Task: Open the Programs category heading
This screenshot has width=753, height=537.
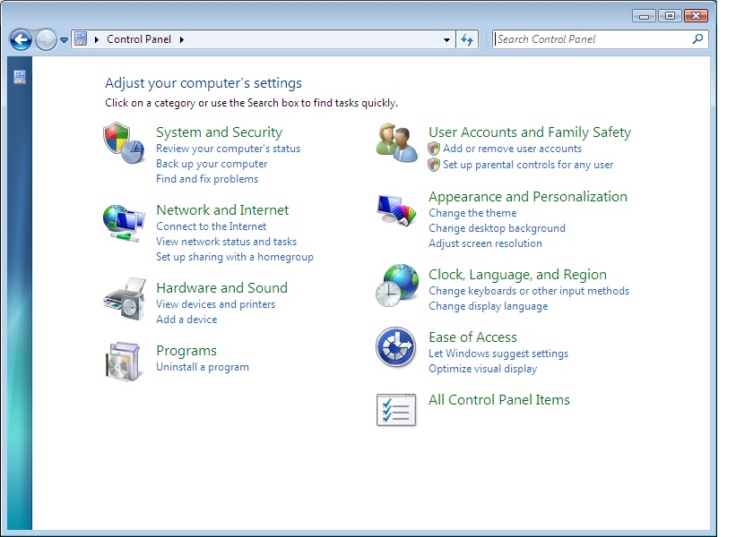Action: (186, 351)
